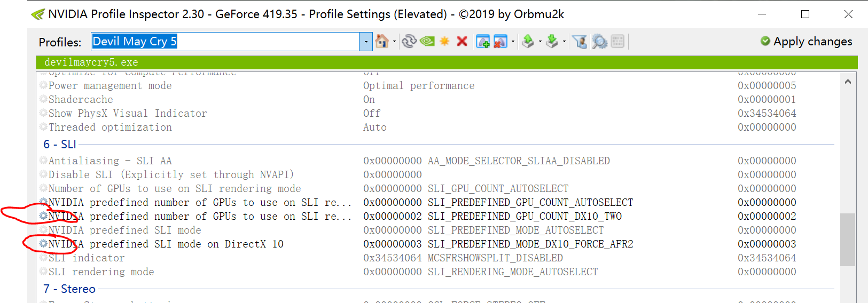Click Off value for PhysX Visual Indicator

372,113
